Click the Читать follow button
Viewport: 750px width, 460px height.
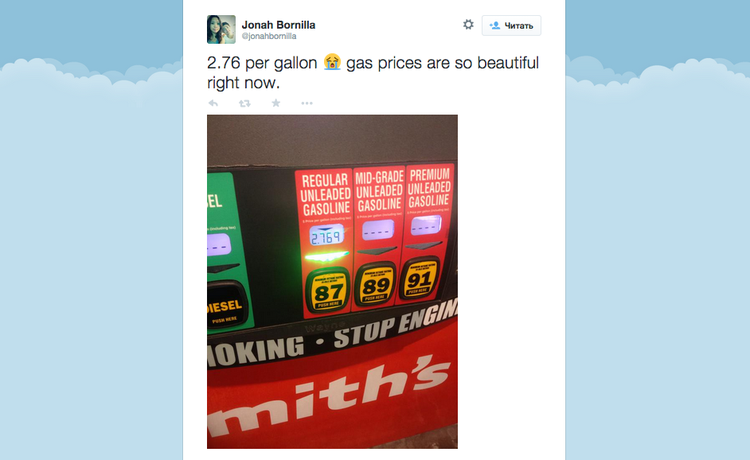pyautogui.click(x=511, y=25)
